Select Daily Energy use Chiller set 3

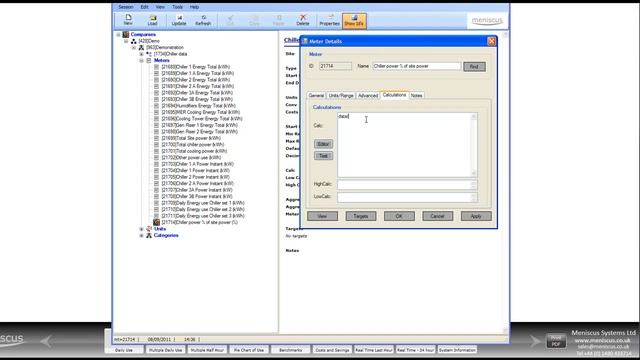[x=203, y=216]
